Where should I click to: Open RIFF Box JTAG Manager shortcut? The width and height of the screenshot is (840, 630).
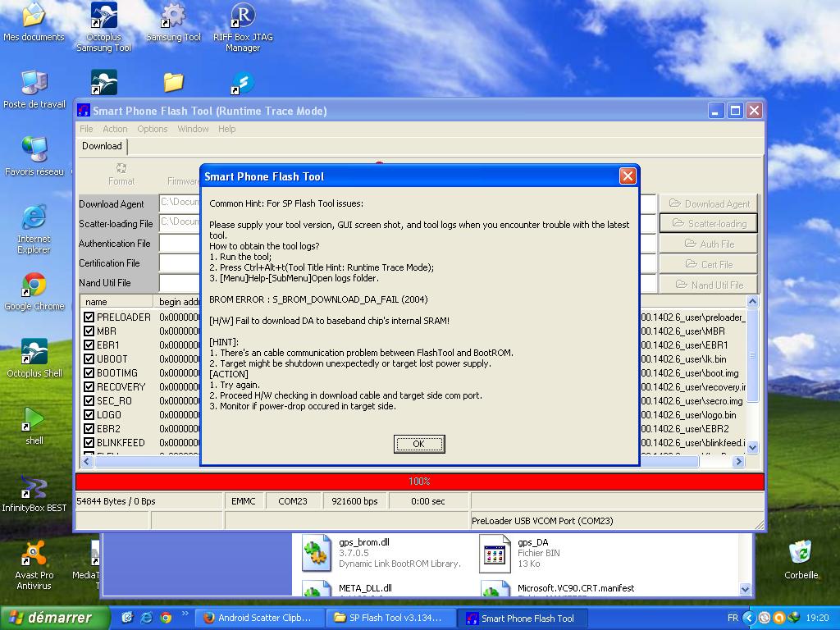[x=243, y=27]
